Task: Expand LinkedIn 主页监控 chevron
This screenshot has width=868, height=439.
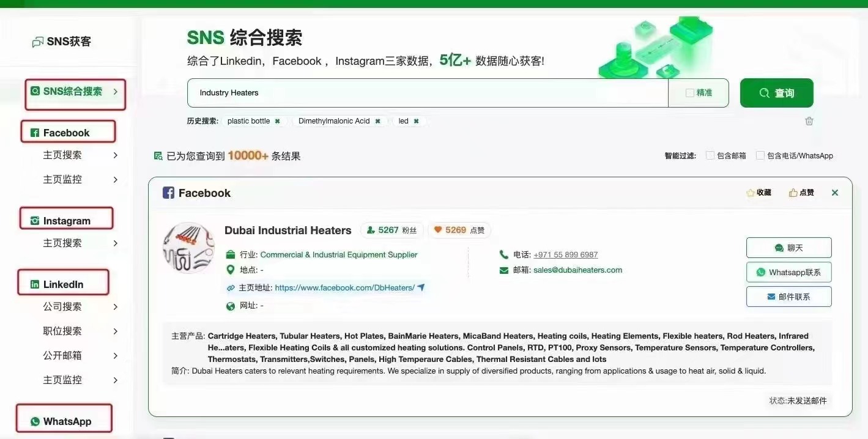Action: click(116, 380)
